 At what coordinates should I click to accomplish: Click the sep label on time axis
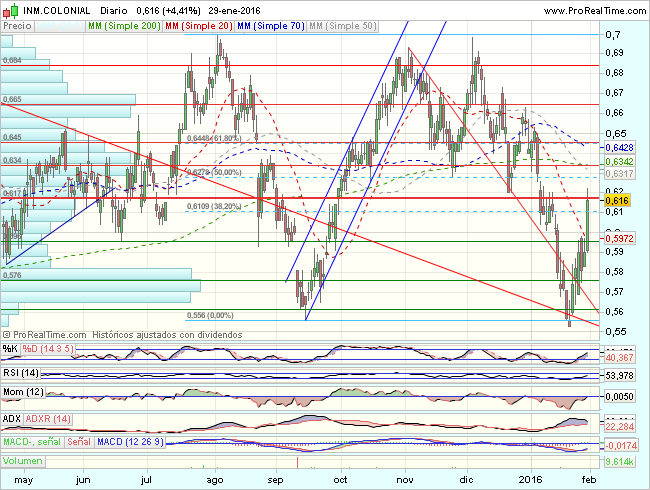click(x=275, y=480)
